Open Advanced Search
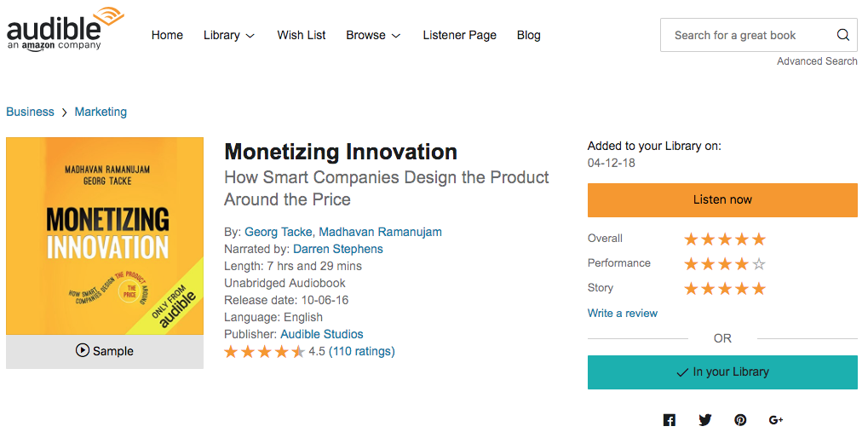The width and height of the screenshot is (868, 438). (x=817, y=61)
